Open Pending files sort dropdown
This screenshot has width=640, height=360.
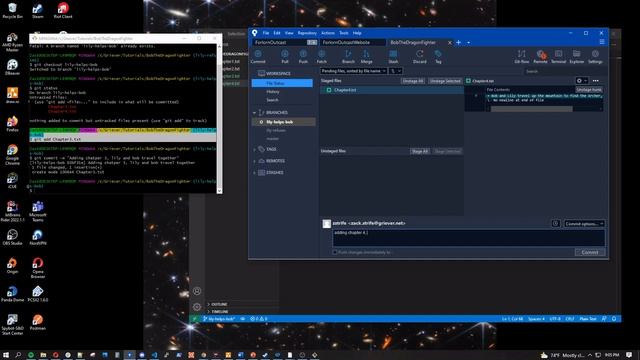click(x=353, y=71)
